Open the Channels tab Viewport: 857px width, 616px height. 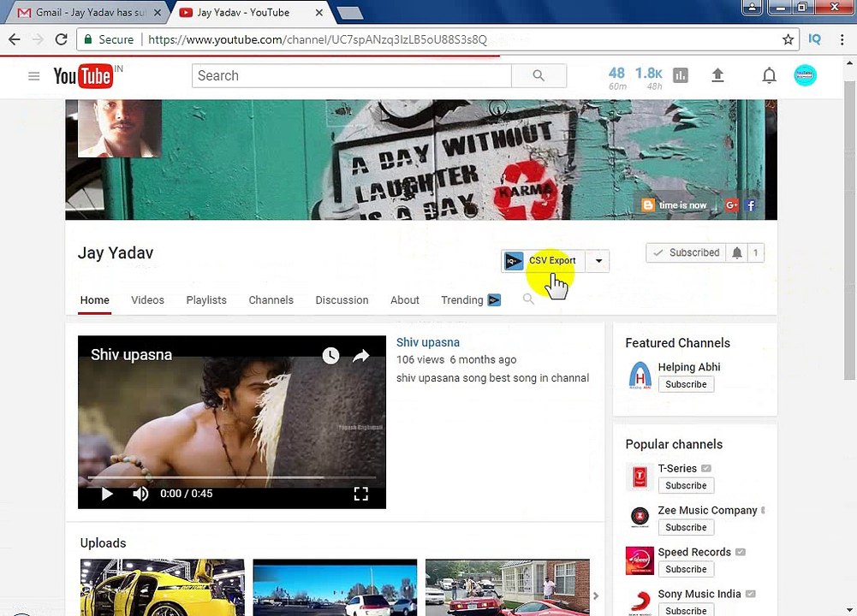tap(271, 300)
